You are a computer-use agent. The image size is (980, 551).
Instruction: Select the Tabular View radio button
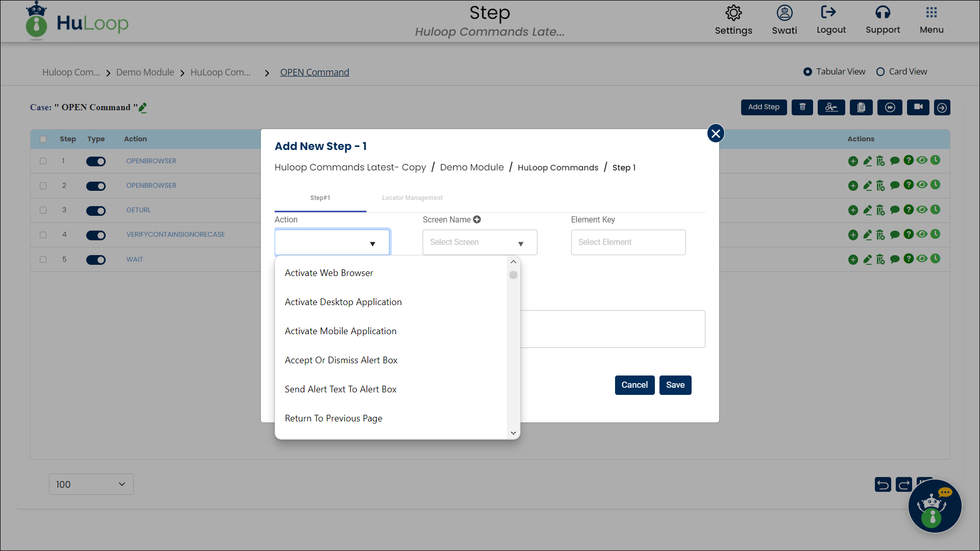pyautogui.click(x=807, y=72)
